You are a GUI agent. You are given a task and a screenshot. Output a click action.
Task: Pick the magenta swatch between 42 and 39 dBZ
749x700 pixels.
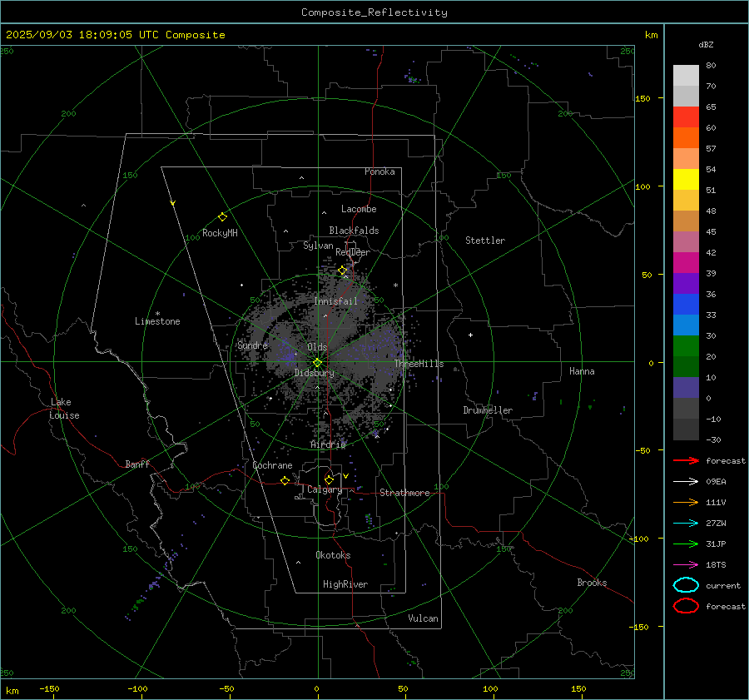(x=686, y=263)
